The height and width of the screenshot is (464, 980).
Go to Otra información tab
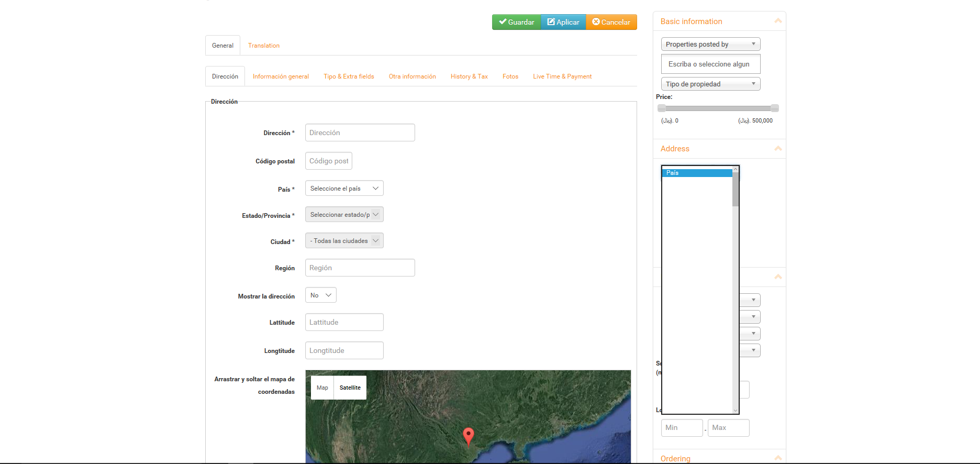[413, 76]
